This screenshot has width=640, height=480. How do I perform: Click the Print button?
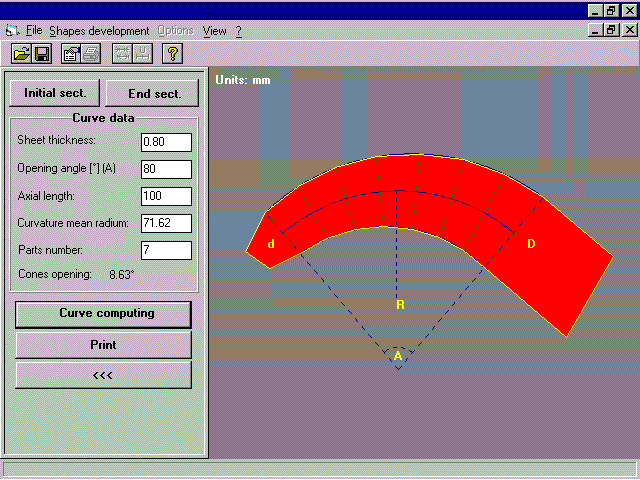coord(103,345)
